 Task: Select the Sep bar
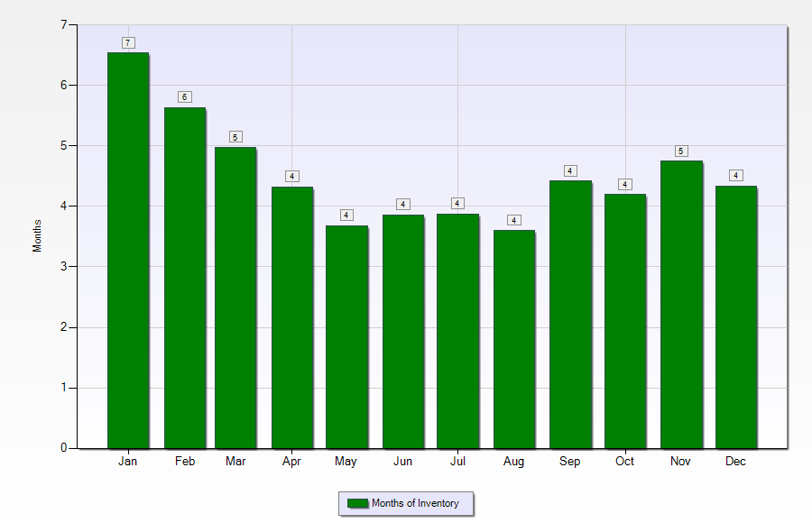point(570,315)
